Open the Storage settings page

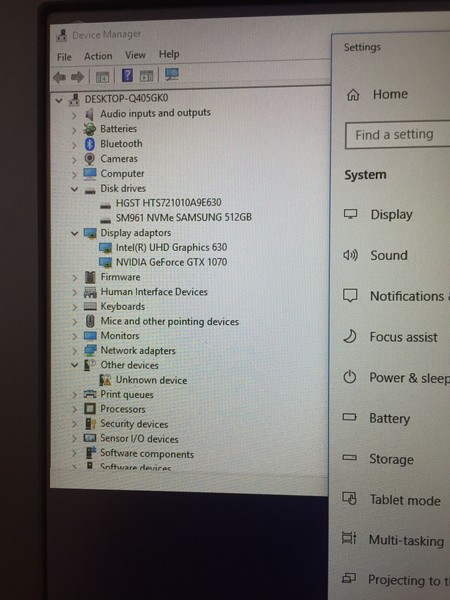[391, 459]
